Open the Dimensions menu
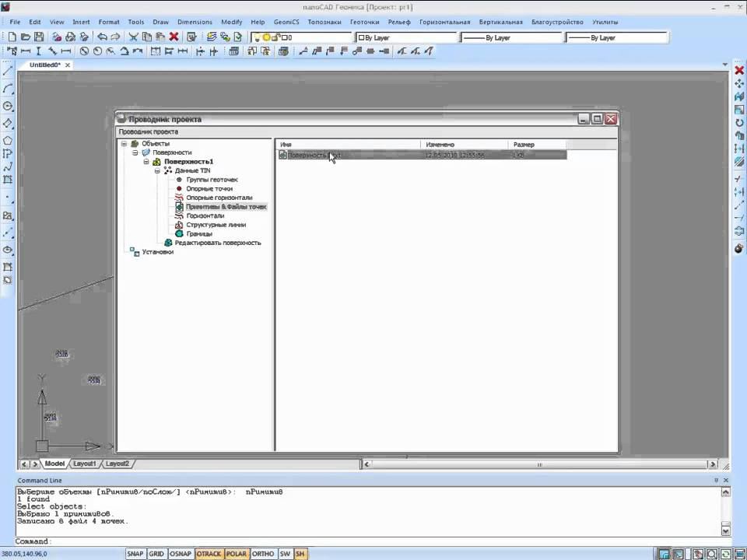 (195, 22)
